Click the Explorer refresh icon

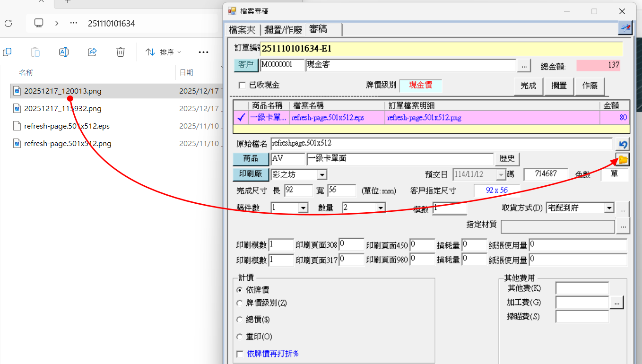coord(8,23)
